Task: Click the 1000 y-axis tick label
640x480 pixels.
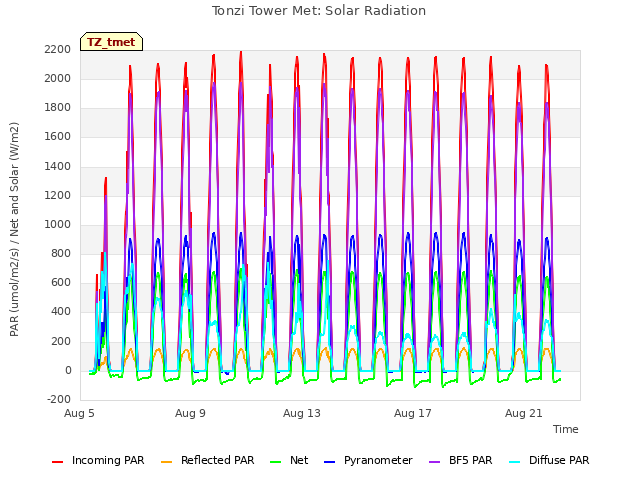Action: 58,224
